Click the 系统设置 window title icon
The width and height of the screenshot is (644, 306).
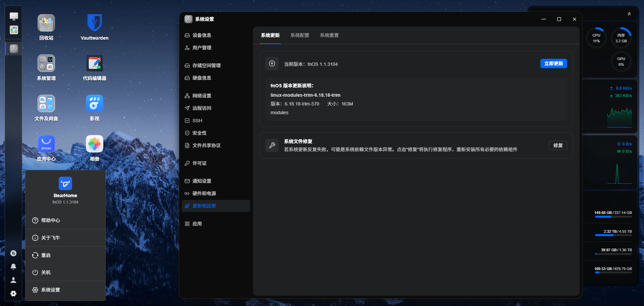(189, 19)
